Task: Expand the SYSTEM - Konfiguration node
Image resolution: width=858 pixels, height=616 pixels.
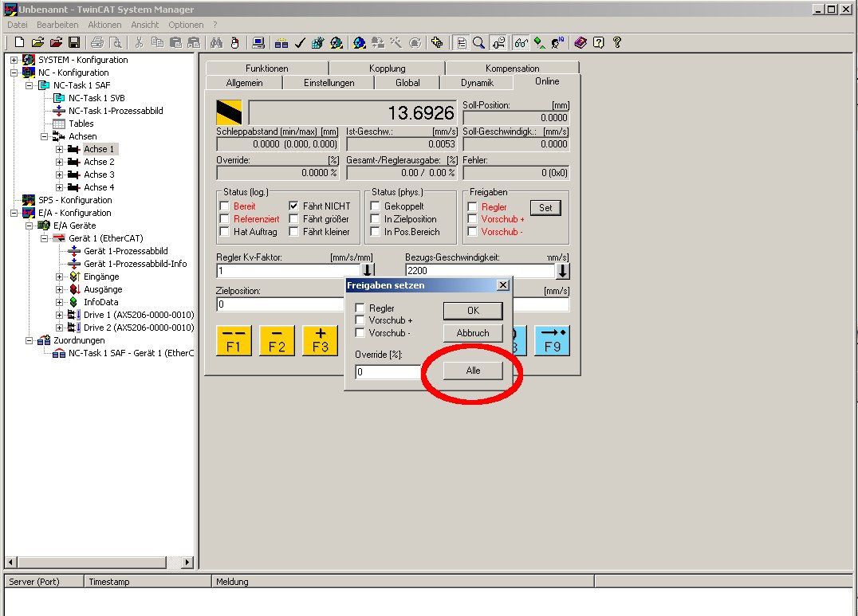Action: point(14,60)
